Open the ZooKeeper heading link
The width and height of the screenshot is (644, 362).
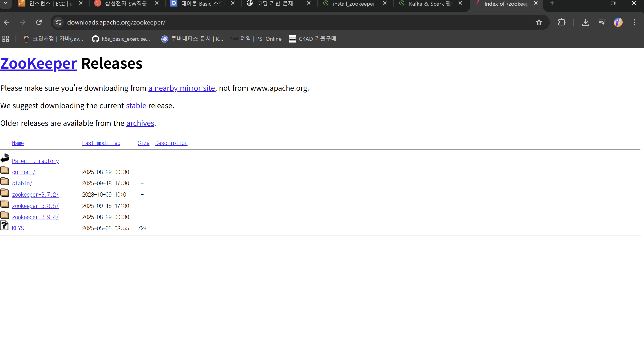[x=39, y=63]
